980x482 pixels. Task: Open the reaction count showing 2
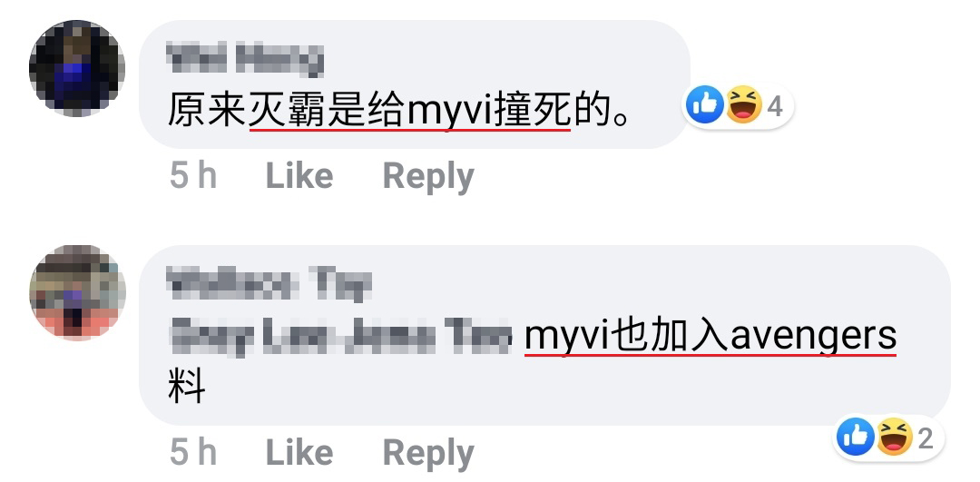pyautogui.click(x=926, y=438)
